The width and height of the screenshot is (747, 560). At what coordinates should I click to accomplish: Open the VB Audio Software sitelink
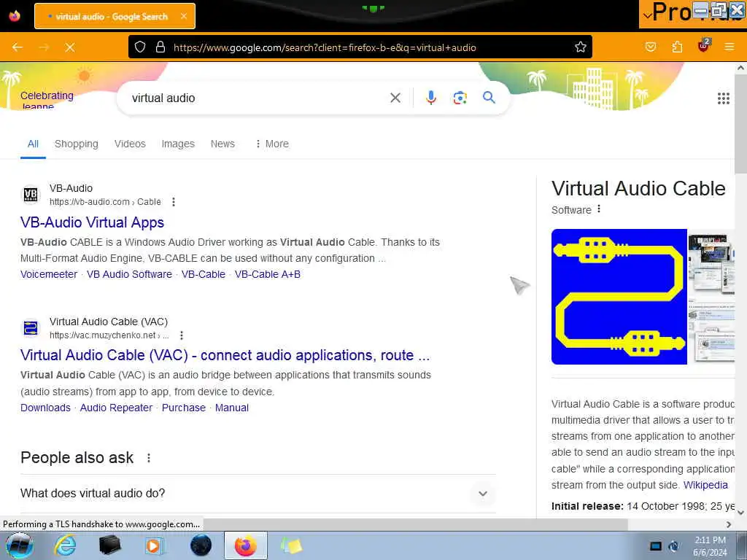tap(129, 274)
